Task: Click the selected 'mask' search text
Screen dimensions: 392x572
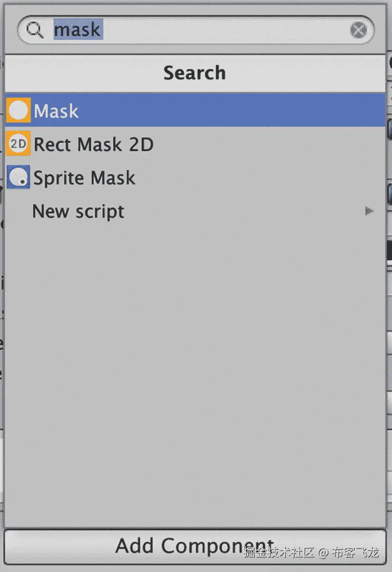Action: pyautogui.click(x=78, y=30)
